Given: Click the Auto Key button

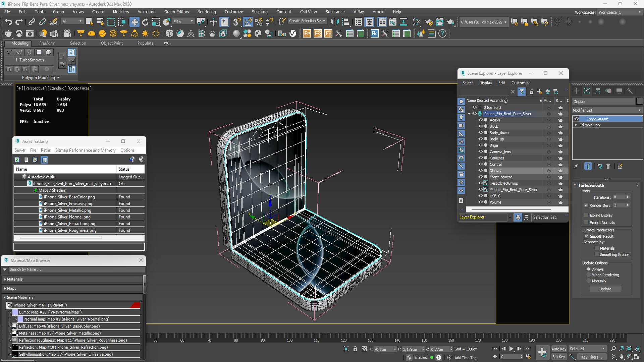Looking at the screenshot, I should click(558, 349).
